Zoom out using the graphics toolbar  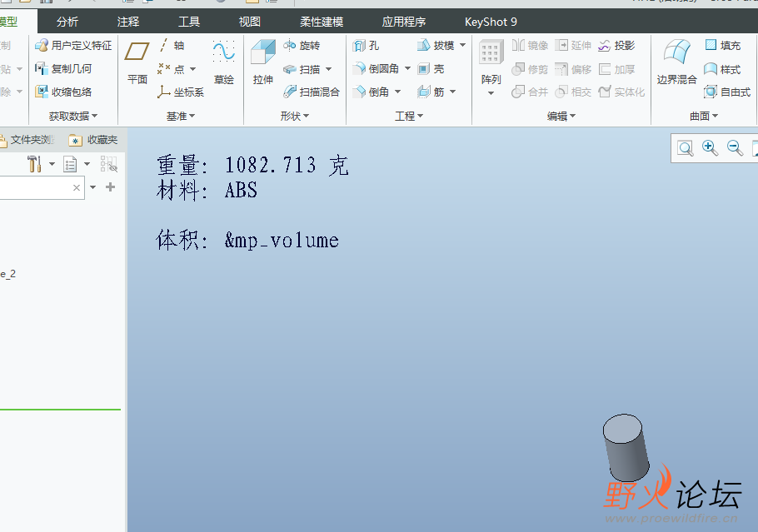tap(735, 148)
